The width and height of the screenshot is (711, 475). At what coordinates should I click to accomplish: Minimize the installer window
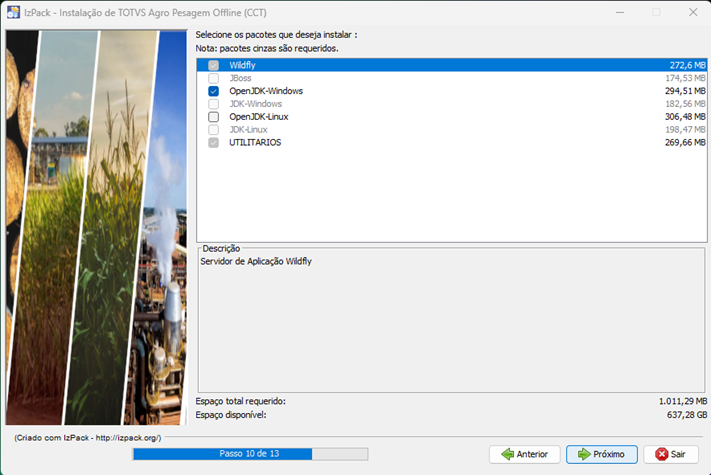click(620, 12)
